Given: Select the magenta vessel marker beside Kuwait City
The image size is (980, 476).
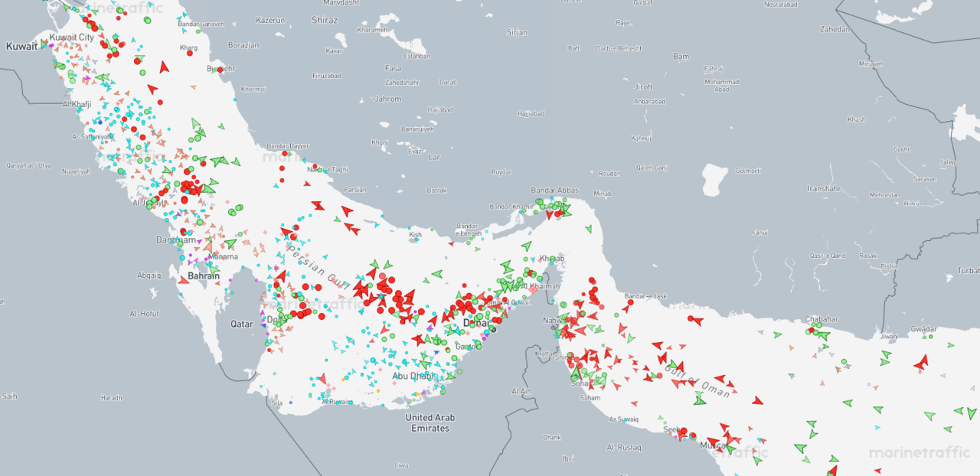Looking at the screenshot, I should coord(51,45).
